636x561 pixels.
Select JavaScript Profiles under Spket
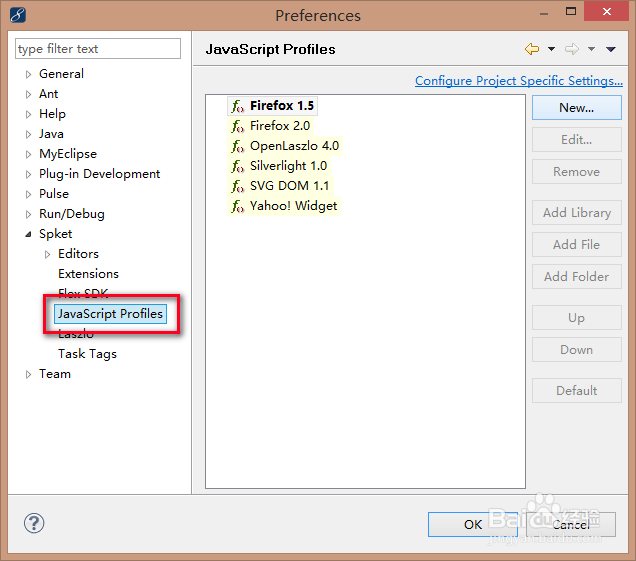tap(110, 314)
